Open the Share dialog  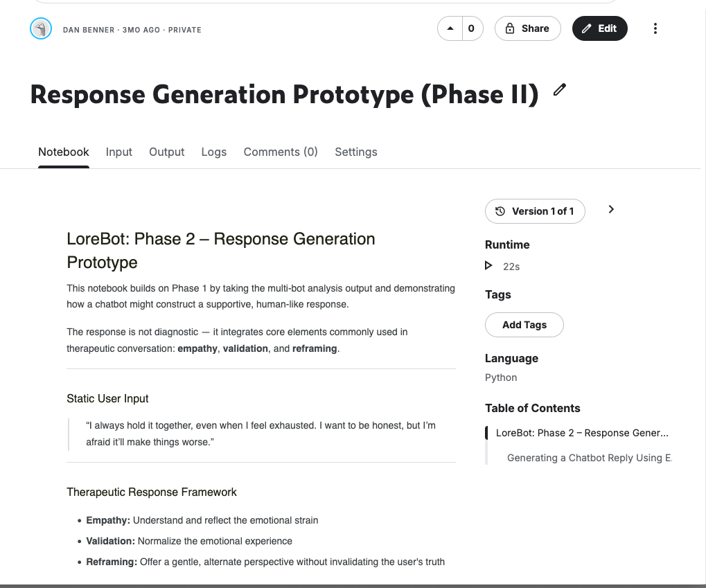coord(527,28)
